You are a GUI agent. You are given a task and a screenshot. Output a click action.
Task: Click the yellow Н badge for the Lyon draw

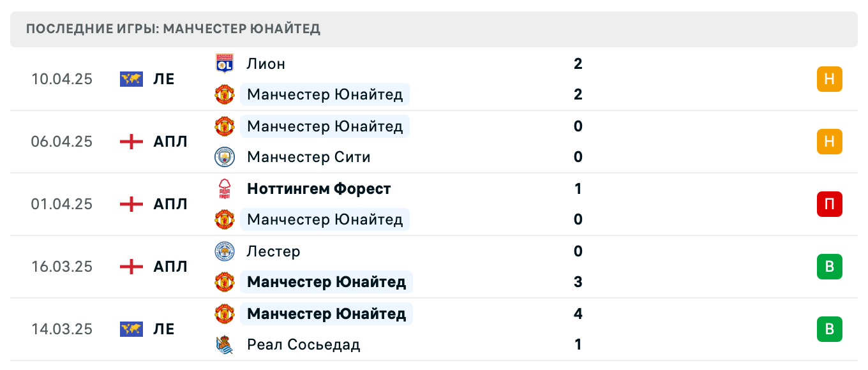829,79
